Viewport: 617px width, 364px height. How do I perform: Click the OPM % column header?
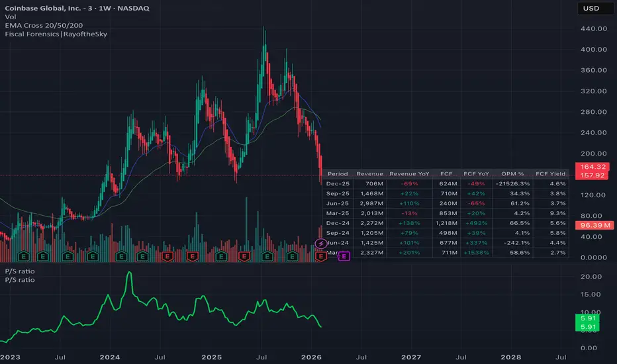point(512,174)
